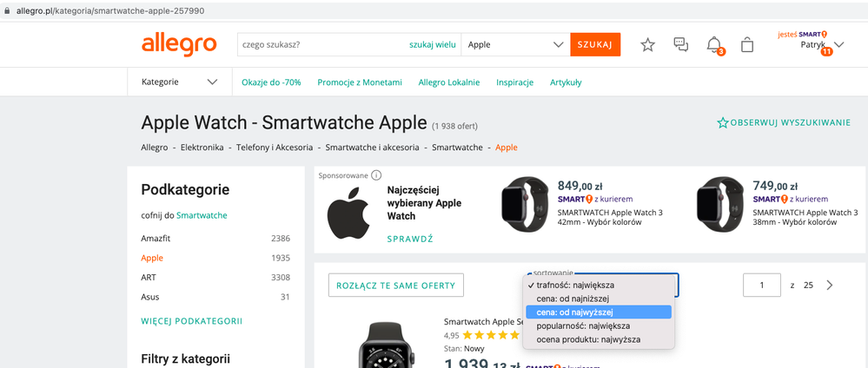Go to next results page arrow
The height and width of the screenshot is (368, 868).
(830, 286)
